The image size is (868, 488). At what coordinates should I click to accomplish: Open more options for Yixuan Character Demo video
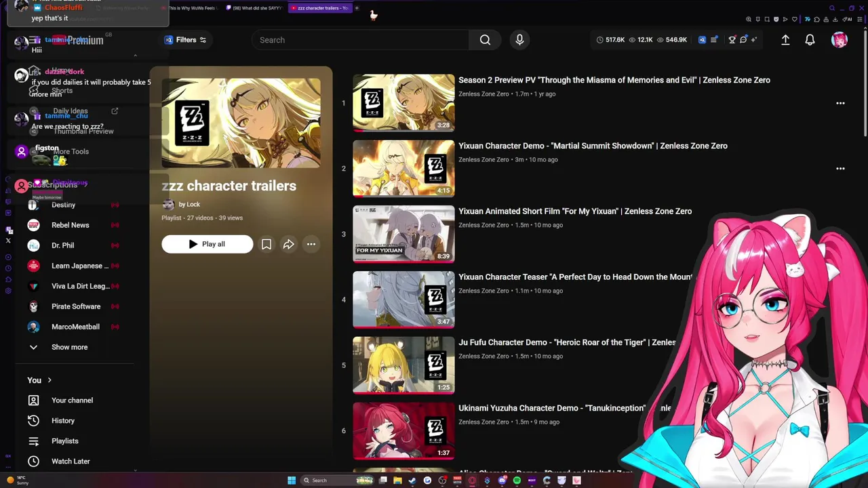[840, 168]
